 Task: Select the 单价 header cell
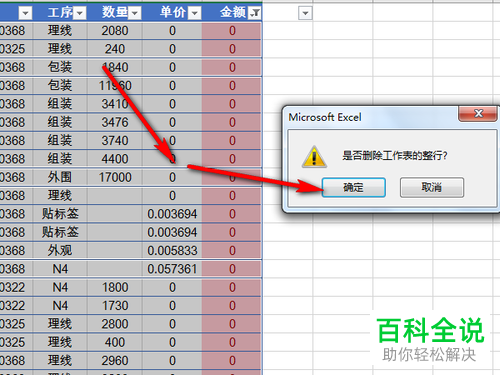pyautogui.click(x=172, y=13)
